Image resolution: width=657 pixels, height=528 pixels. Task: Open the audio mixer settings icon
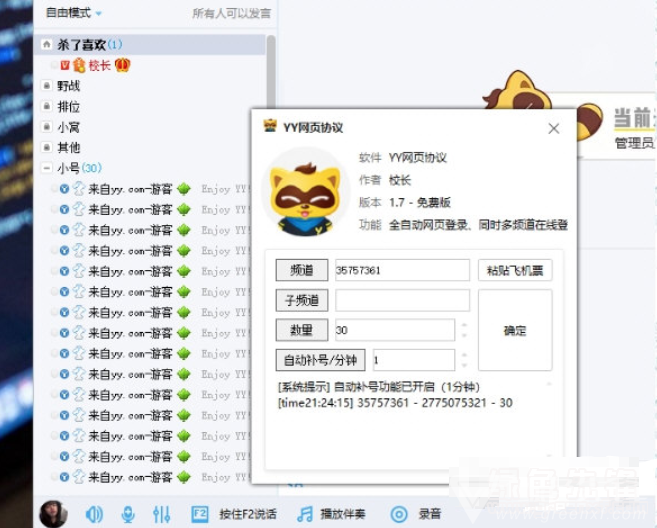coord(161,514)
